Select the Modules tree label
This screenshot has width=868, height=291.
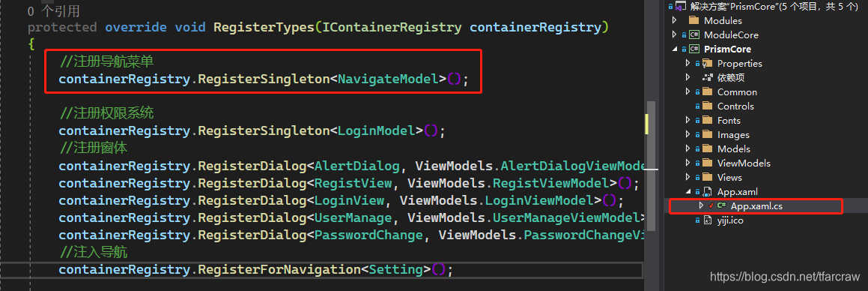pos(723,20)
